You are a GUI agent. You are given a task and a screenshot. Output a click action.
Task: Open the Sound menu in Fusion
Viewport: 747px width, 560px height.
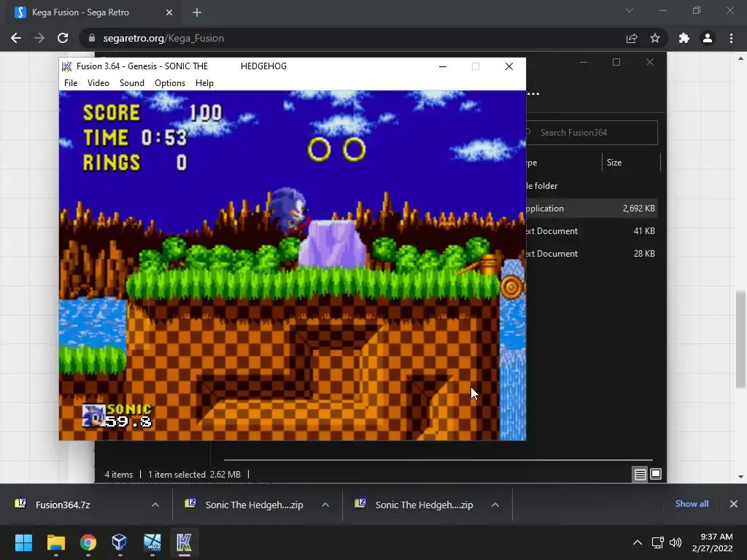(x=131, y=83)
